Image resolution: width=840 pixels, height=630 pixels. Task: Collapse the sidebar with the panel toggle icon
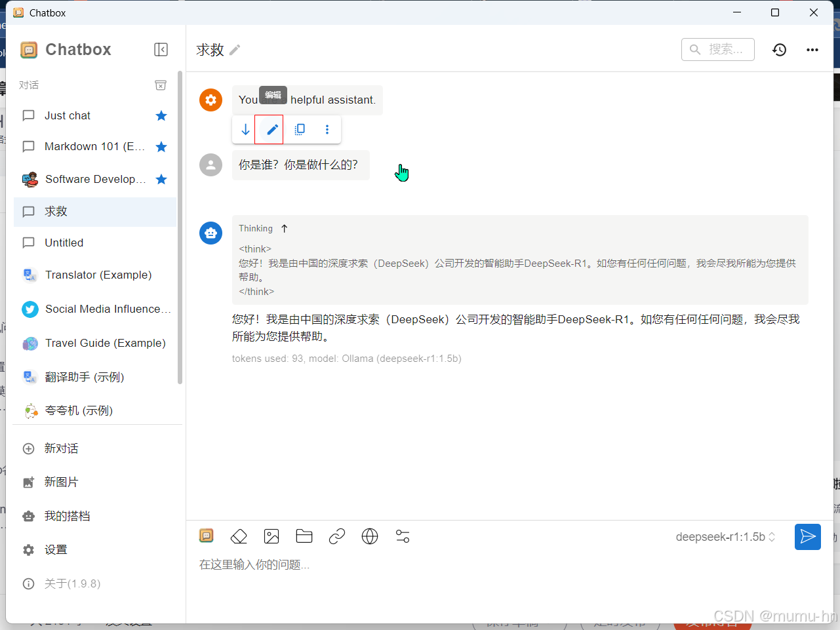click(161, 50)
